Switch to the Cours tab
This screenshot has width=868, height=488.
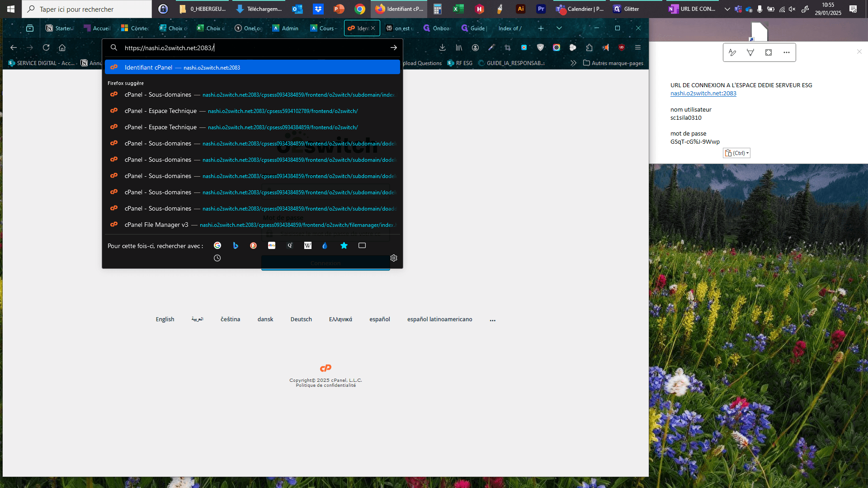tap(323, 28)
